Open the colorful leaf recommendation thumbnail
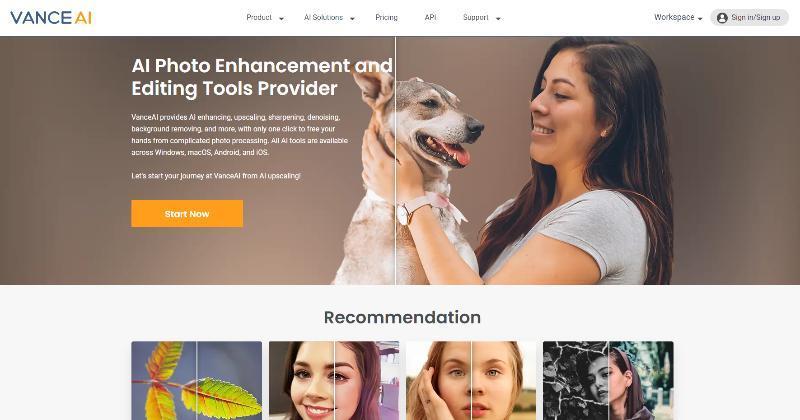 pyautogui.click(x=196, y=381)
